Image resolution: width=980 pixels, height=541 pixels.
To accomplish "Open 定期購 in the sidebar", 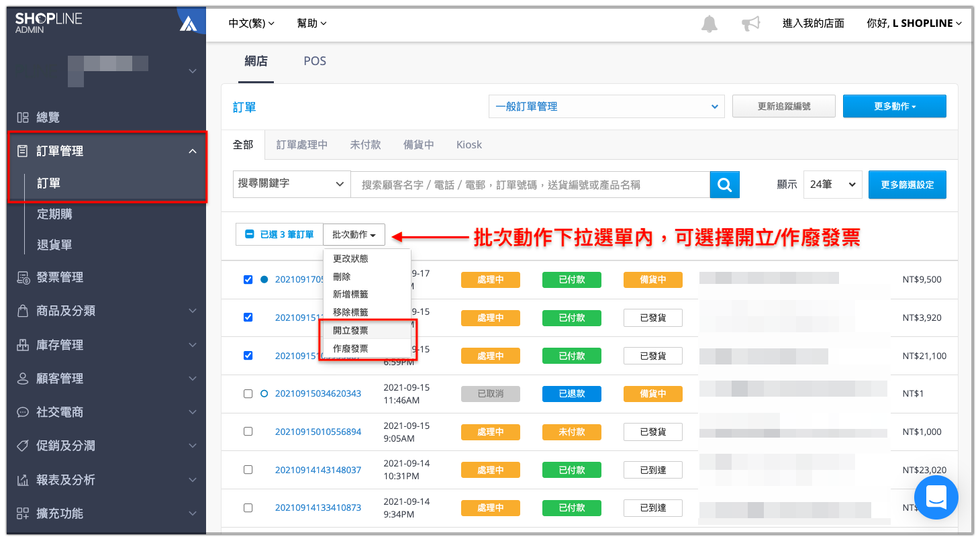I will tap(54, 214).
